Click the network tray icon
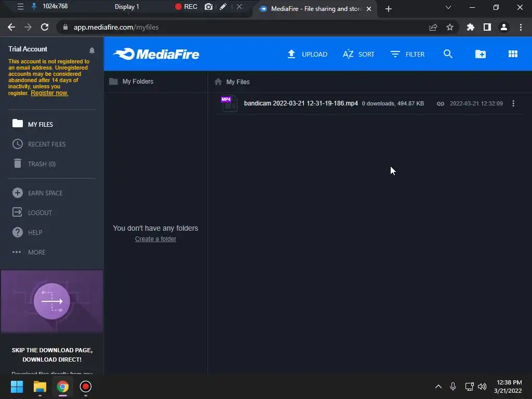This screenshot has width=532, height=399. 470,387
